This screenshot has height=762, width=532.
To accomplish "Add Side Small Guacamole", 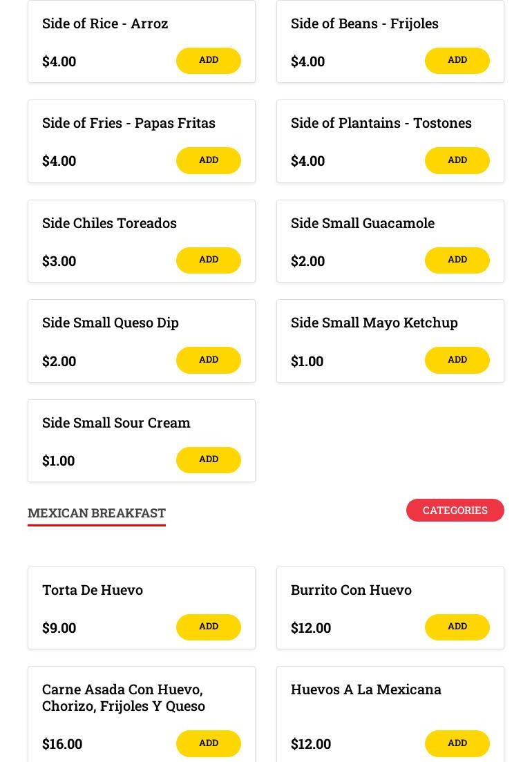I will tap(457, 260).
